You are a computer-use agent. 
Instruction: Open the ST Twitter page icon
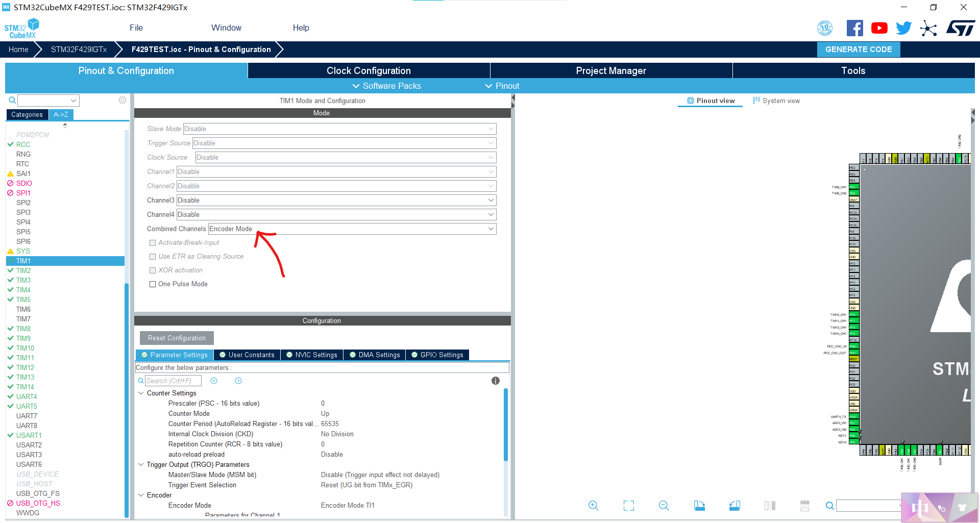(903, 28)
